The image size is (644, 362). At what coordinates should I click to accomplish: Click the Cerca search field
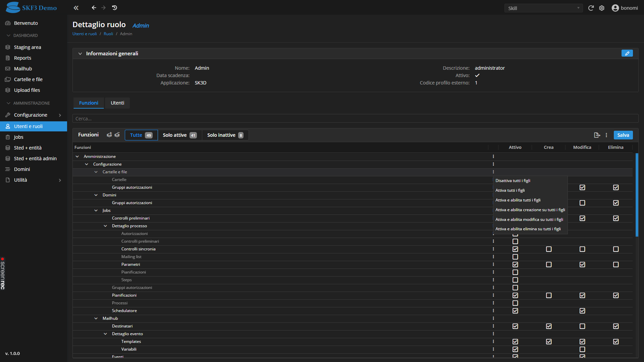[x=355, y=119]
